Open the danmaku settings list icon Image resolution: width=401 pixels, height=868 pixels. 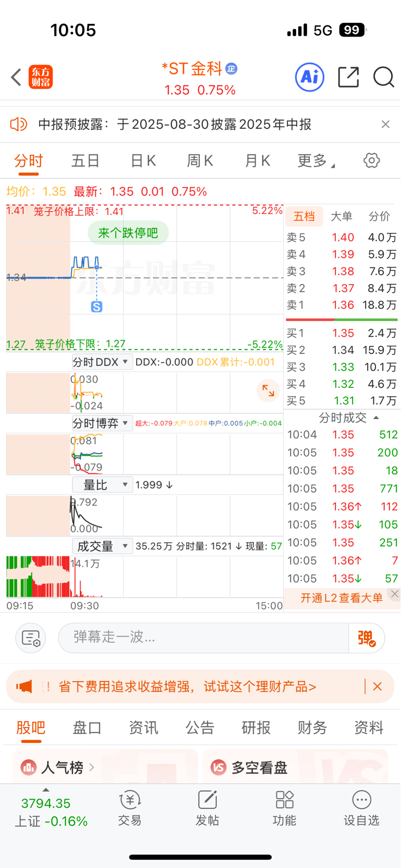(x=31, y=638)
